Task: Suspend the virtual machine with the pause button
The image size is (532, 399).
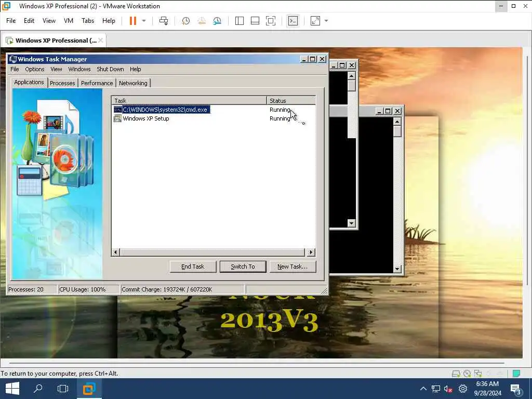Action: click(132, 21)
